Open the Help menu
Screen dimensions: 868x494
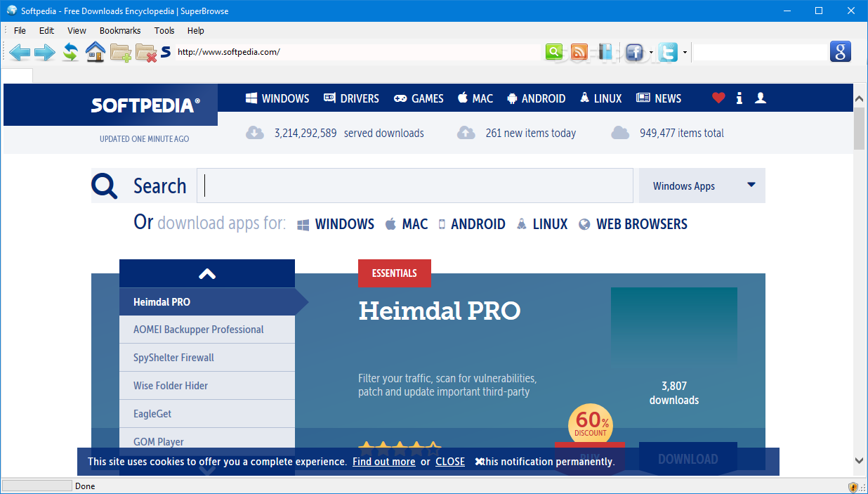(x=196, y=30)
